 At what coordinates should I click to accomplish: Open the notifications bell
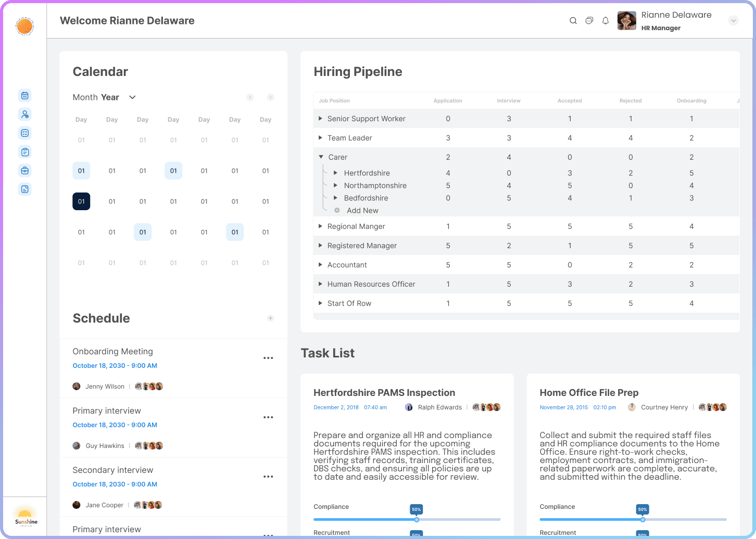point(606,21)
